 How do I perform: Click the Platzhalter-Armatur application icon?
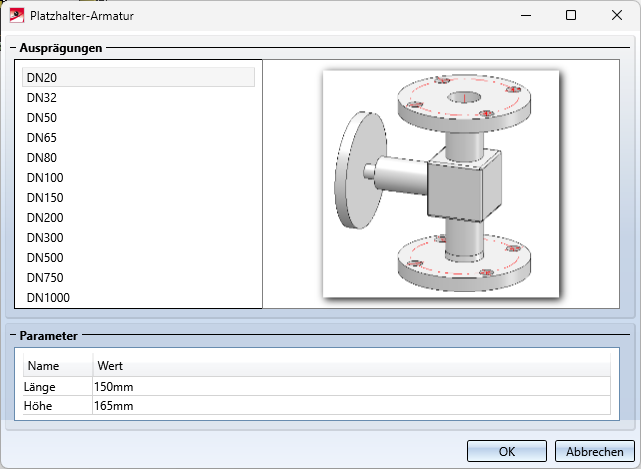coord(17,16)
